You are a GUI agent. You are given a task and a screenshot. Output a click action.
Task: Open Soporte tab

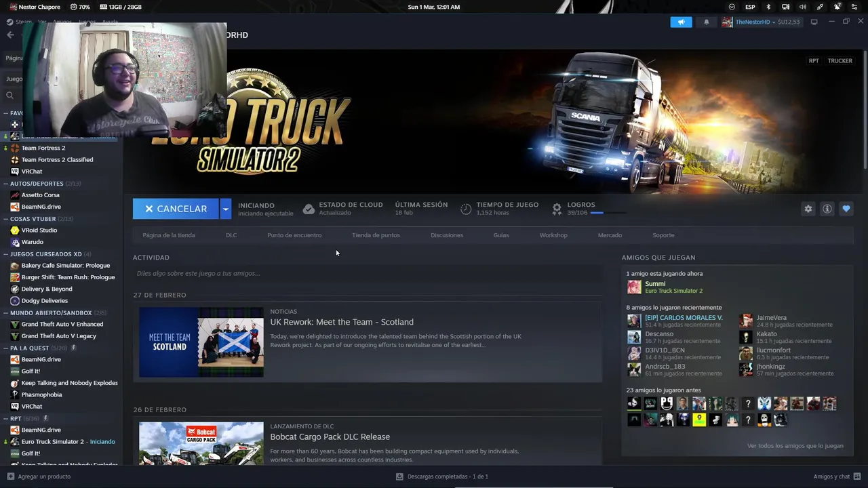pyautogui.click(x=663, y=235)
